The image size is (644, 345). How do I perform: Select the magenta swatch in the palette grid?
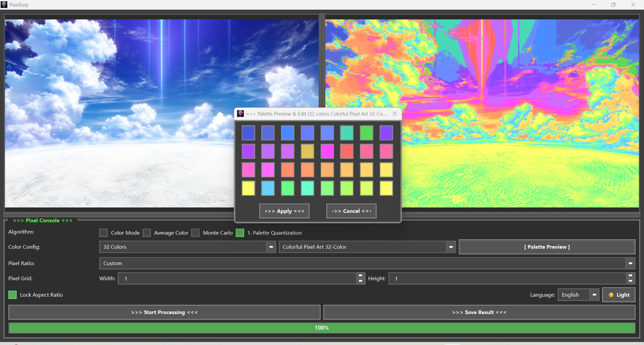coord(327,151)
